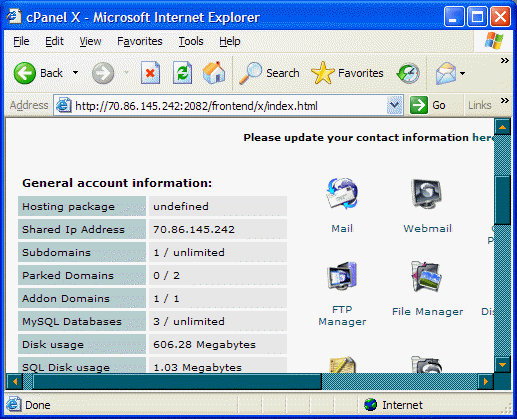
Task: Open the File Manager folder icon
Action: tap(427, 276)
